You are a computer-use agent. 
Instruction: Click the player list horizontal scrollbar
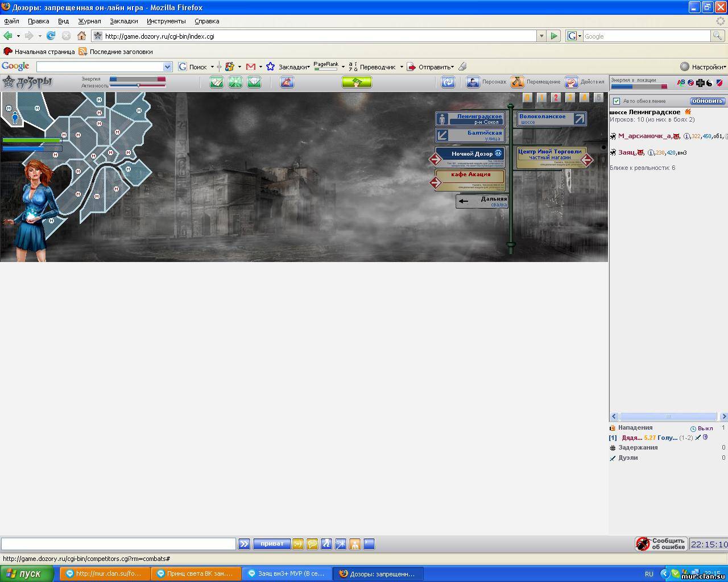(668, 416)
